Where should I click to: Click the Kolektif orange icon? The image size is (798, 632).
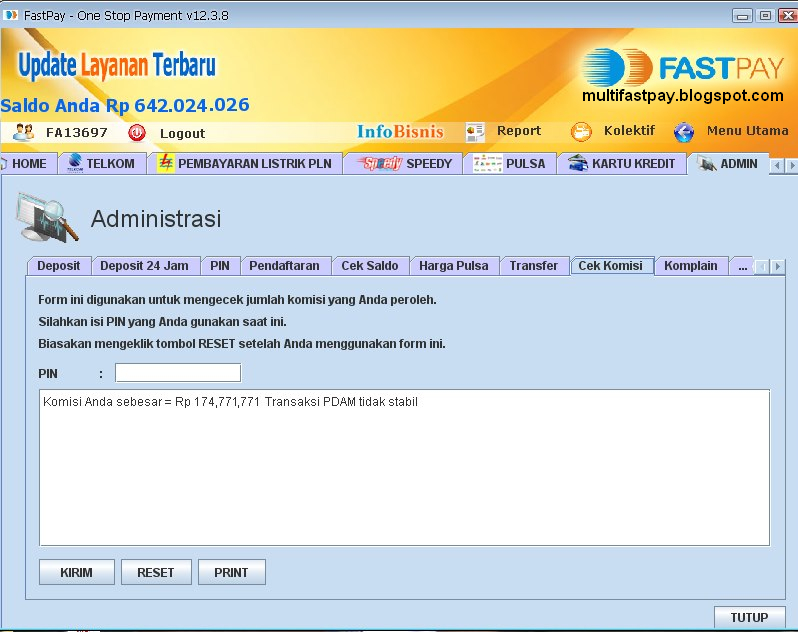click(x=581, y=132)
